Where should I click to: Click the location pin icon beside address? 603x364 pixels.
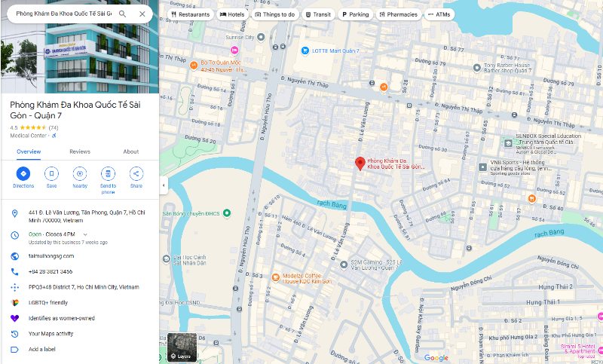pos(14,214)
